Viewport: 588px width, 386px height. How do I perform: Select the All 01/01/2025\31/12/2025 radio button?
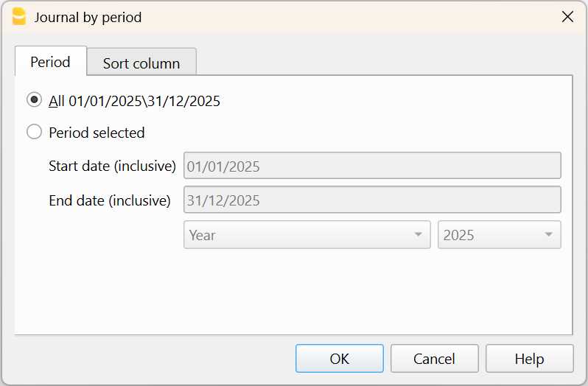(x=34, y=101)
